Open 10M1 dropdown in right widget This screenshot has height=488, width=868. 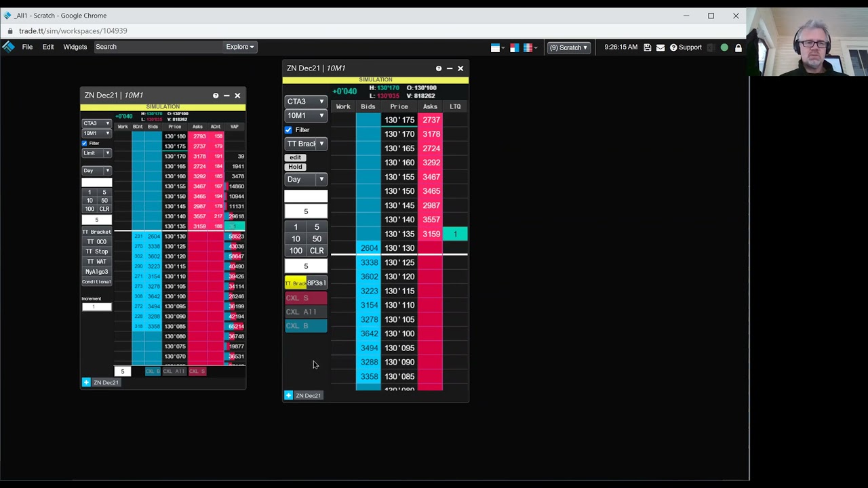coord(305,116)
